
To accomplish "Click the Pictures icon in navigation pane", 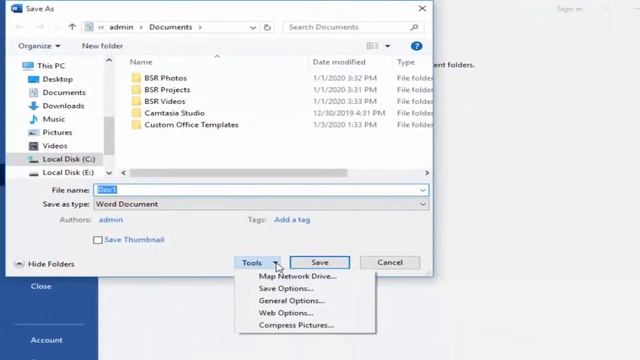I will (33, 133).
